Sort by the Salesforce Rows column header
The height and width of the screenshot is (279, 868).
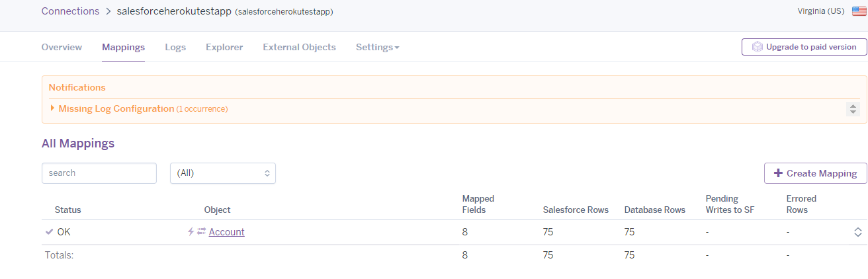(575, 210)
